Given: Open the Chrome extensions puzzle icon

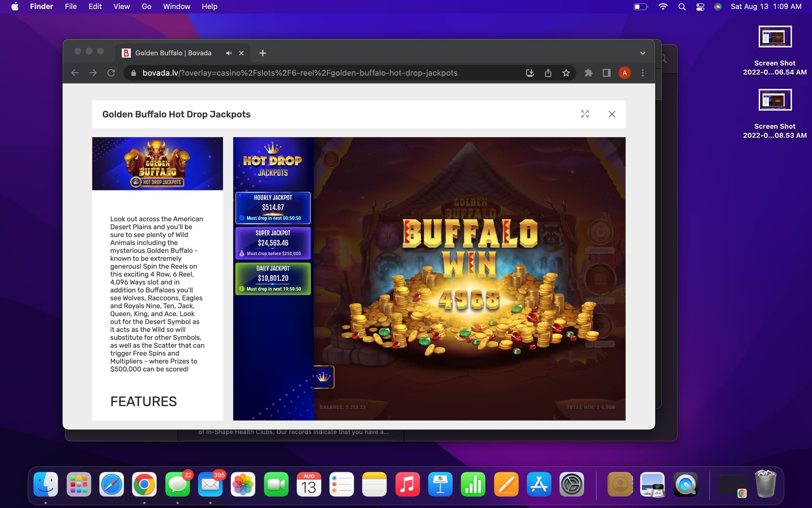Looking at the screenshot, I should click(588, 73).
